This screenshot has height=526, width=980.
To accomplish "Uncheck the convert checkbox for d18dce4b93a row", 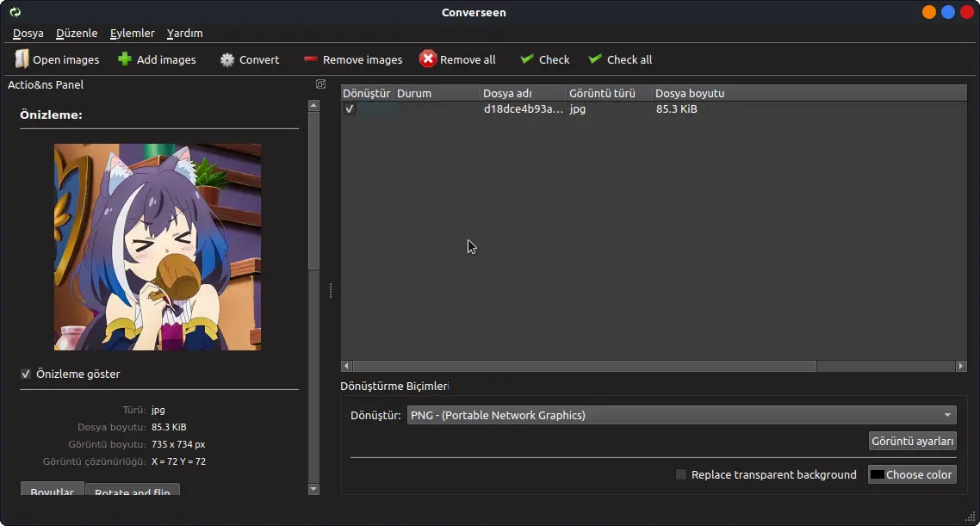I will pyautogui.click(x=350, y=108).
